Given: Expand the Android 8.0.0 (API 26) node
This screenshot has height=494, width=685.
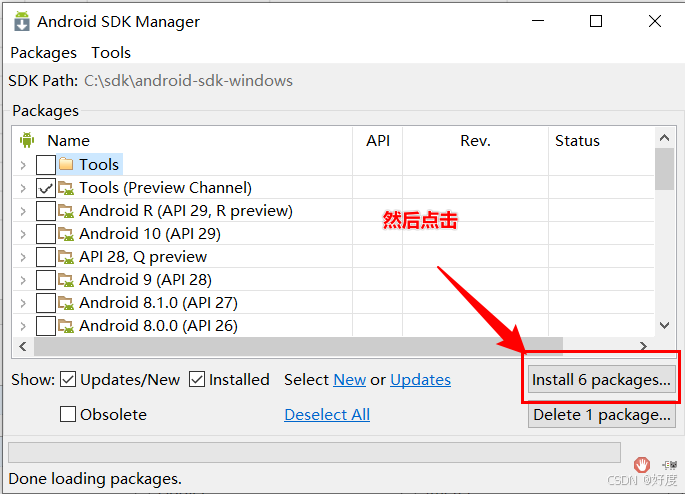Looking at the screenshot, I should point(23,326).
